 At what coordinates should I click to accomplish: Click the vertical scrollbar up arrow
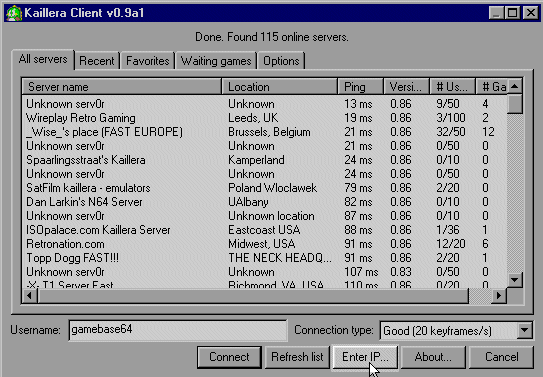tap(515, 86)
